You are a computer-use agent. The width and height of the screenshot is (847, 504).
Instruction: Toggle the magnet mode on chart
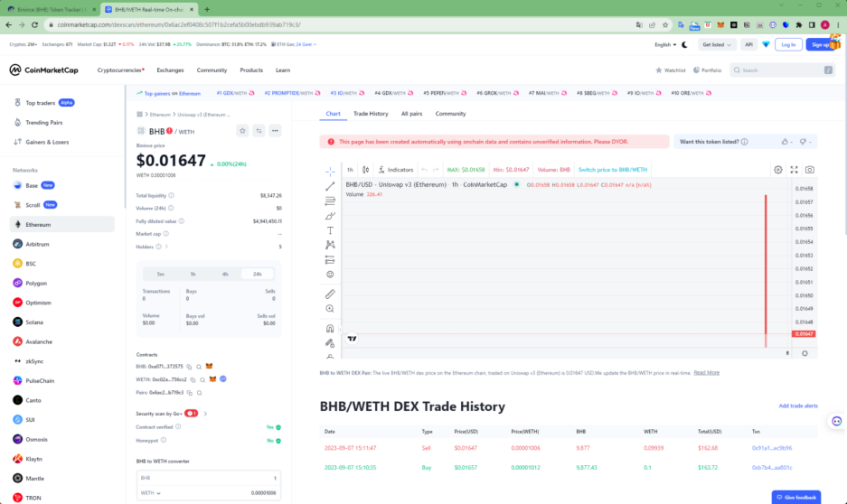coord(330,329)
